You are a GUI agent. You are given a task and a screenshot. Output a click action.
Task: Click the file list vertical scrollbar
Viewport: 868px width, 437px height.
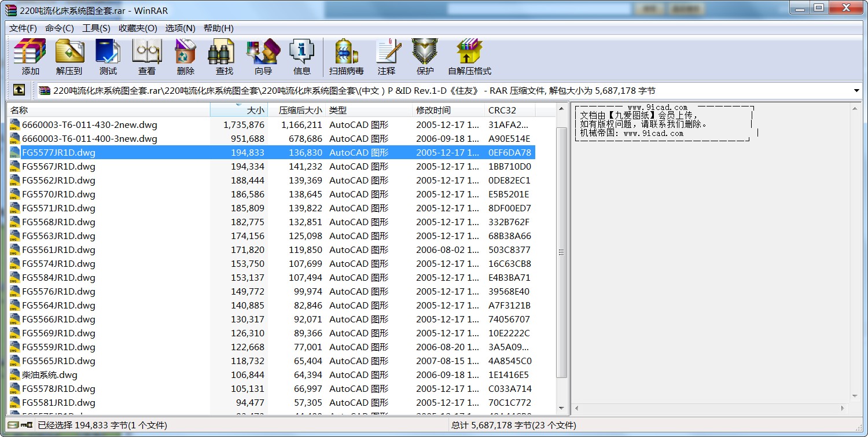pos(561,252)
